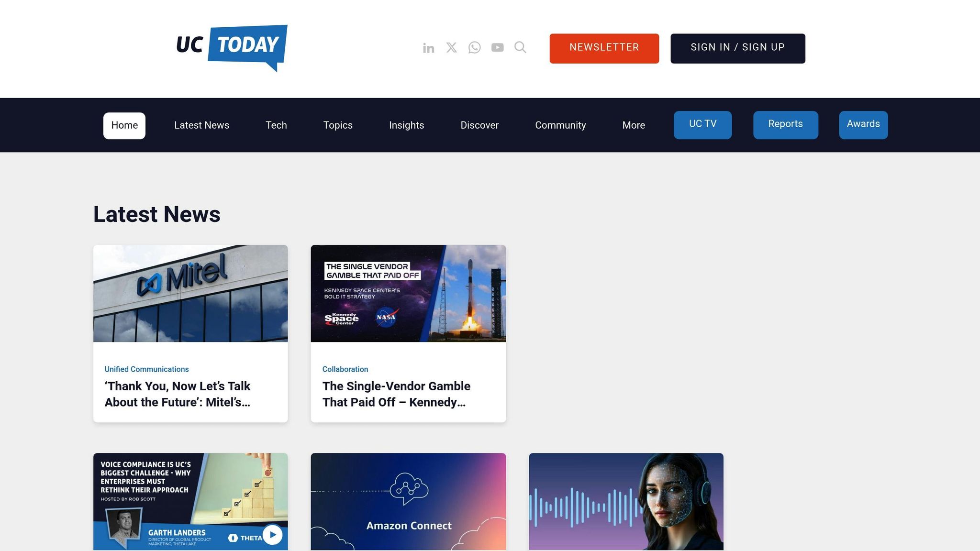Open the Tech menu
This screenshot has height=551, width=980.
click(x=276, y=125)
